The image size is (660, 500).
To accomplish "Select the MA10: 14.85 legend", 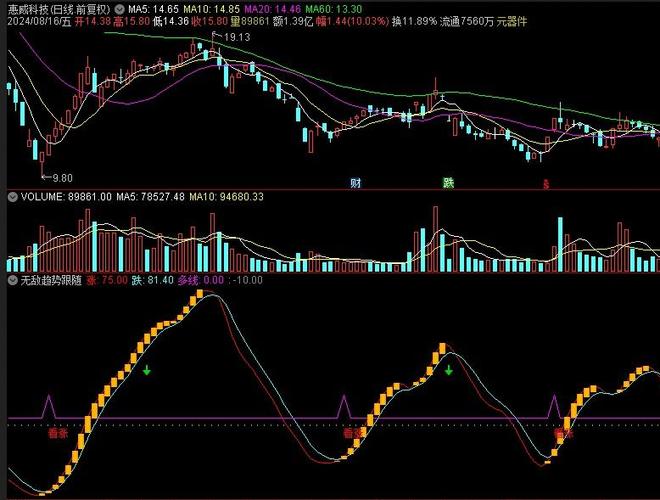I will [211, 9].
